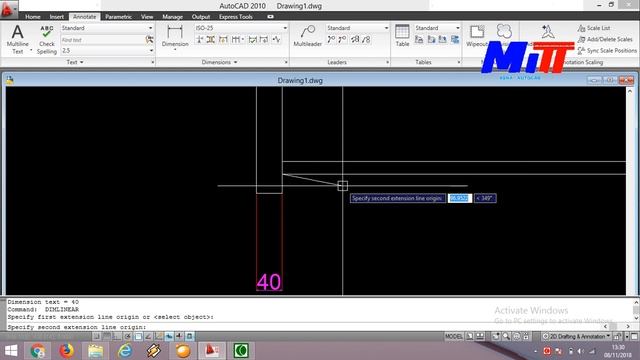Open the Windows Start button
The width and height of the screenshot is (640, 360).
coord(11,351)
